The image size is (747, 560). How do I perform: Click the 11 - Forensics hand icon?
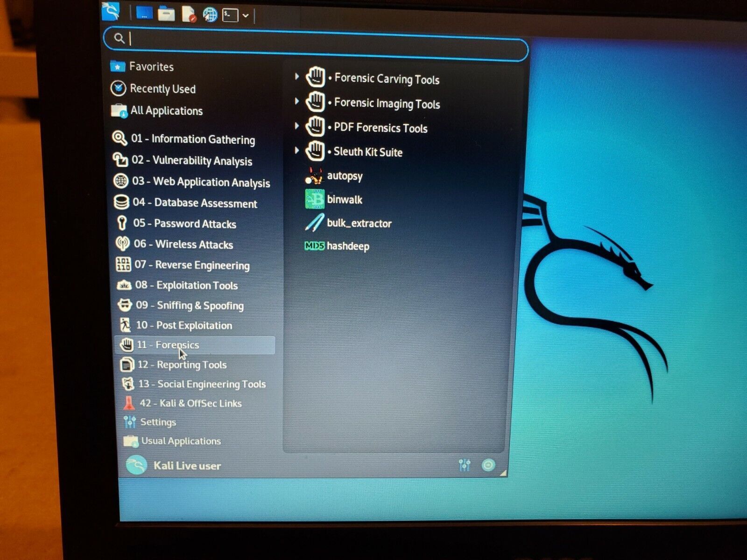[x=127, y=345]
